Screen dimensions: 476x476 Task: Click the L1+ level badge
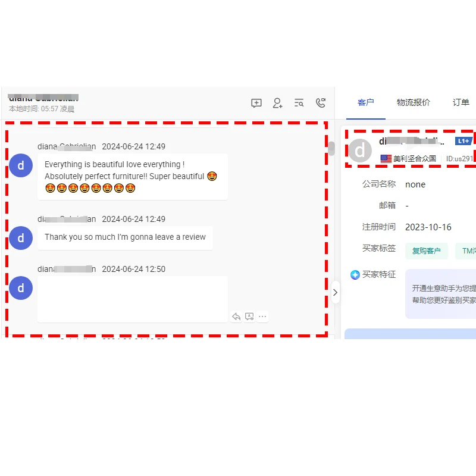coord(464,141)
